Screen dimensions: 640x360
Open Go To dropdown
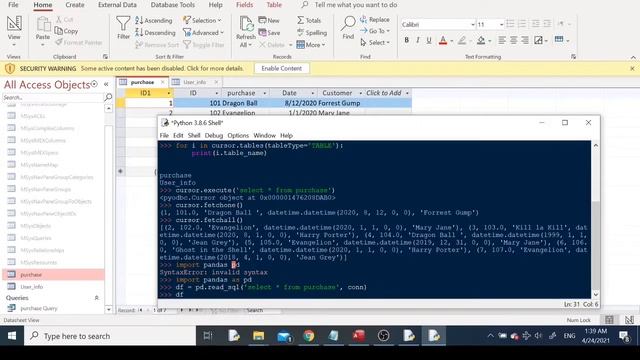point(375,31)
